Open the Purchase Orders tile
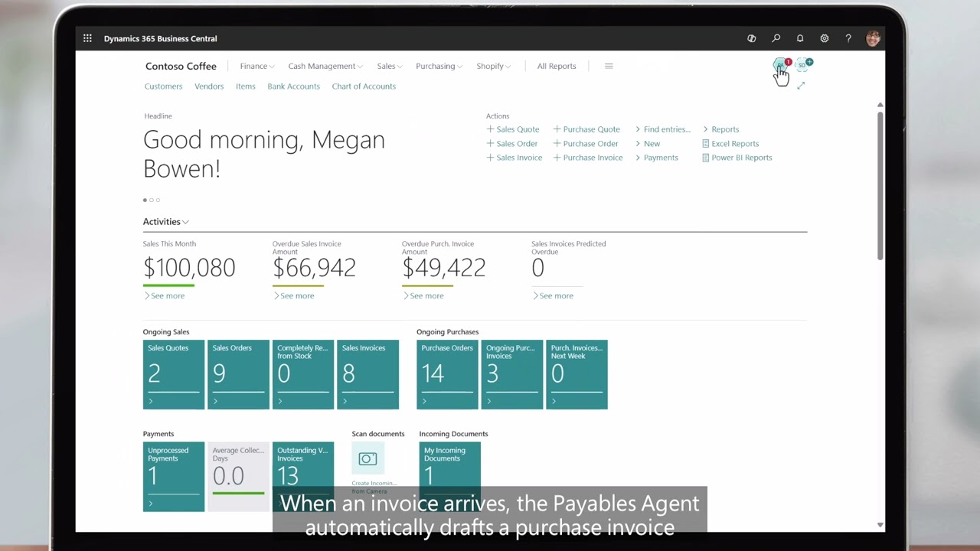The height and width of the screenshot is (551, 980). [447, 374]
